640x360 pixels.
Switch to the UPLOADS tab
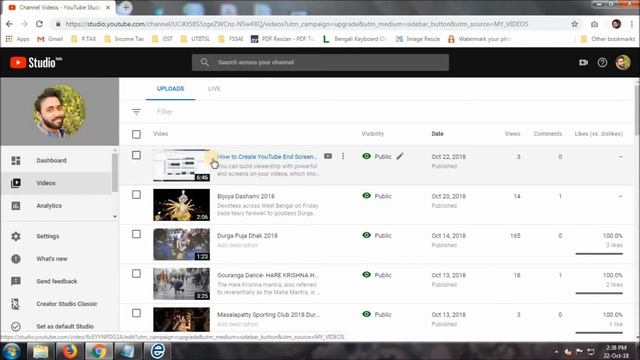click(x=170, y=89)
